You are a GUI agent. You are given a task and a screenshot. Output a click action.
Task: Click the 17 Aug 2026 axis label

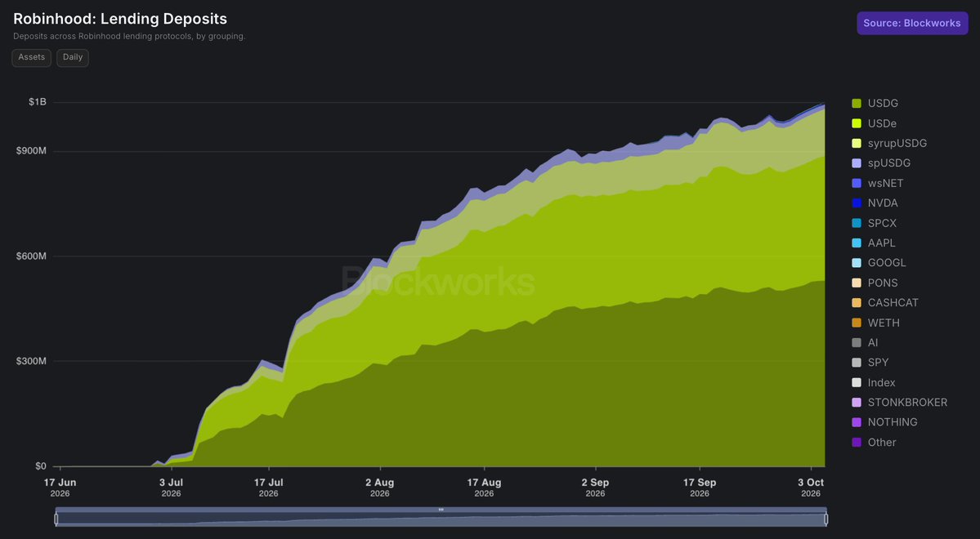pyautogui.click(x=485, y=488)
